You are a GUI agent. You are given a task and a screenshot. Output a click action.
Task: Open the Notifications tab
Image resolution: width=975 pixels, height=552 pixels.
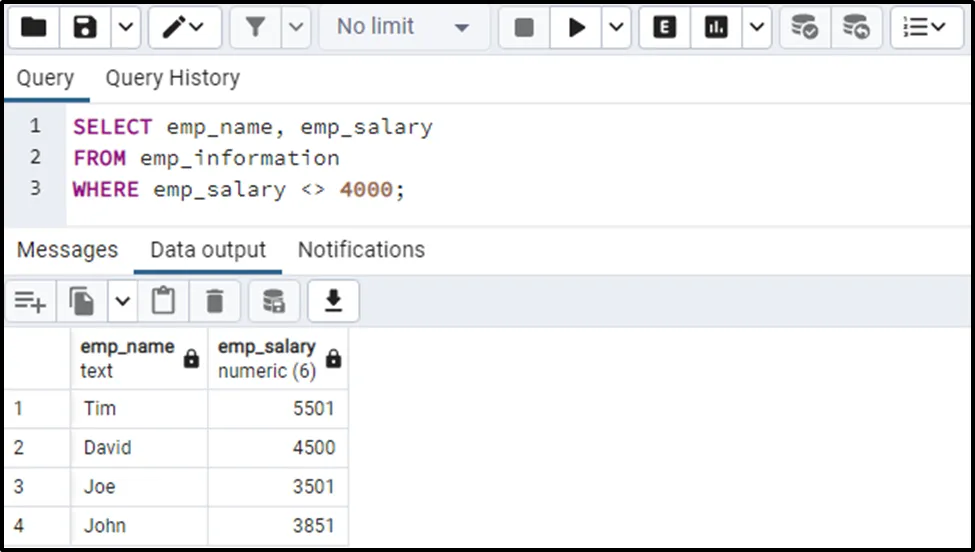[361, 250]
